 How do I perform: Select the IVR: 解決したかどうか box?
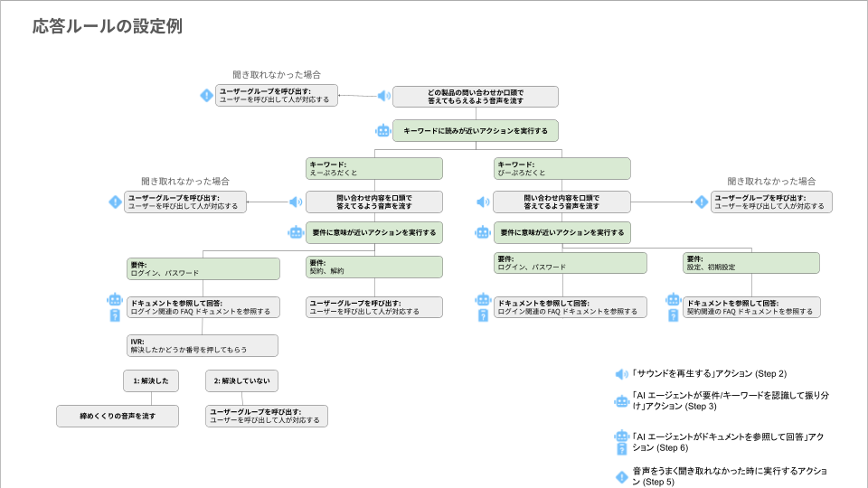[x=203, y=346]
